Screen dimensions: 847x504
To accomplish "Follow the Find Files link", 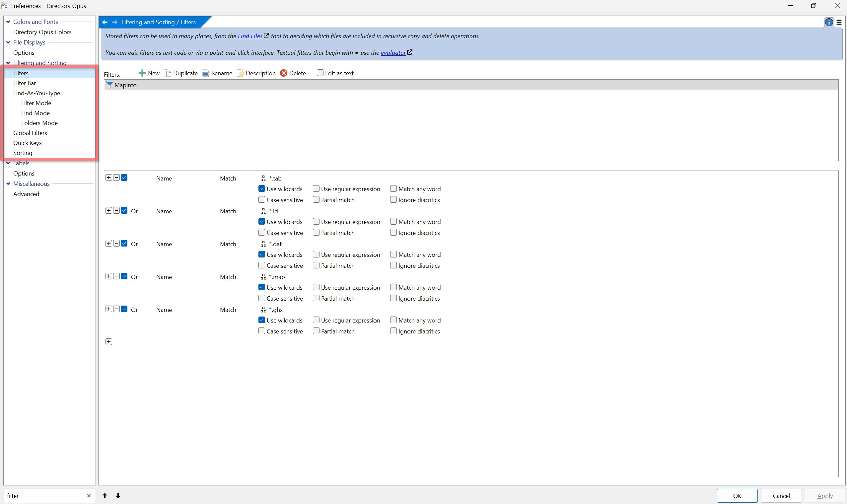I will tap(250, 36).
